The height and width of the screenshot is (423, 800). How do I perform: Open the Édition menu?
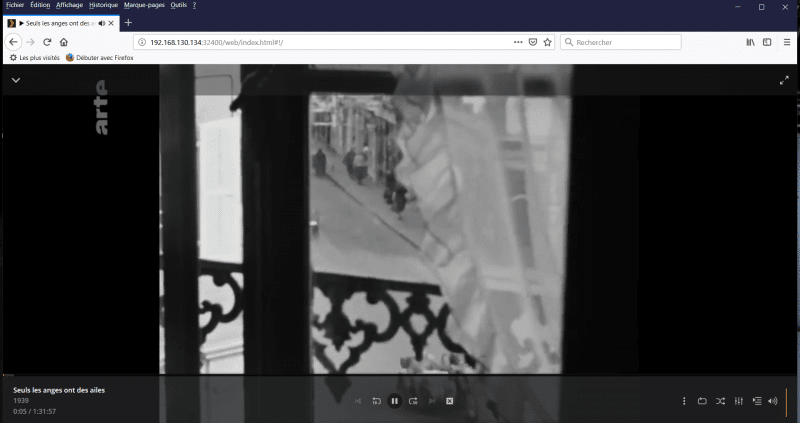[x=40, y=5]
